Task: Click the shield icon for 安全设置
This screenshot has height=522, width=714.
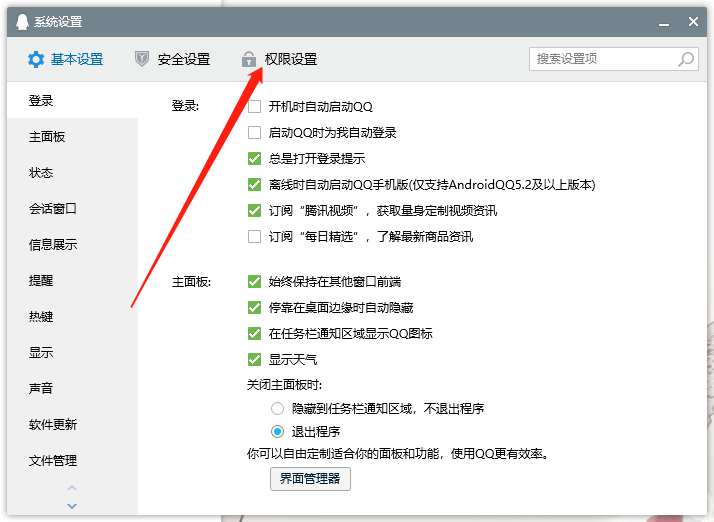Action: coord(142,59)
